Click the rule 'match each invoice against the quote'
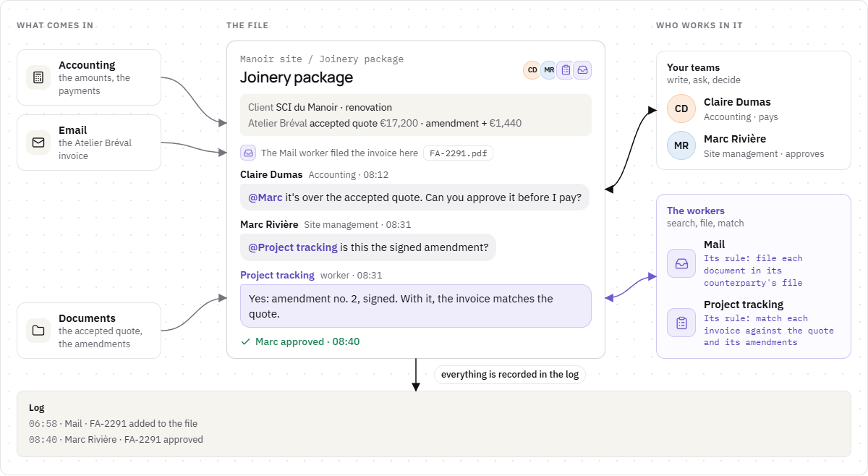868x476 pixels. (768, 330)
